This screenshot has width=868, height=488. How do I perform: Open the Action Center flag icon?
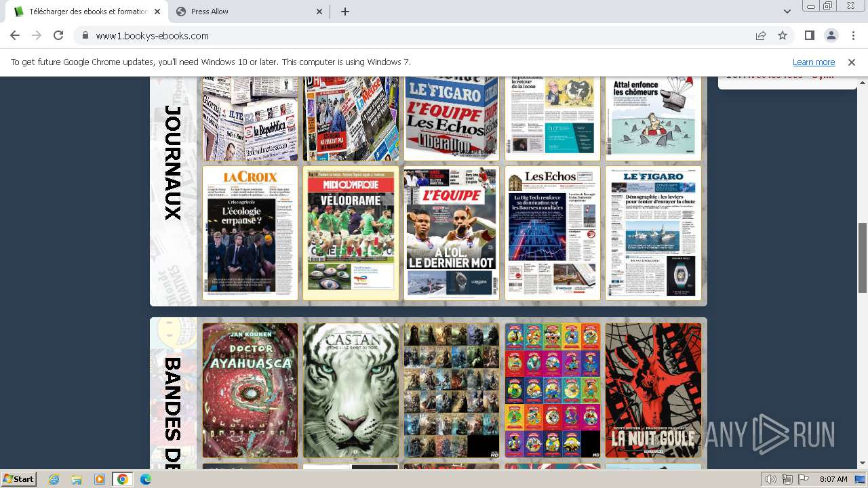(804, 479)
